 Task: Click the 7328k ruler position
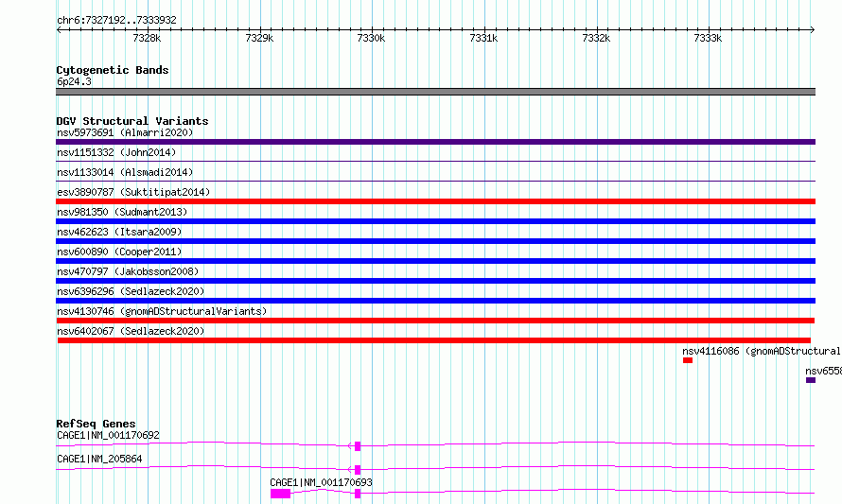[x=147, y=38]
